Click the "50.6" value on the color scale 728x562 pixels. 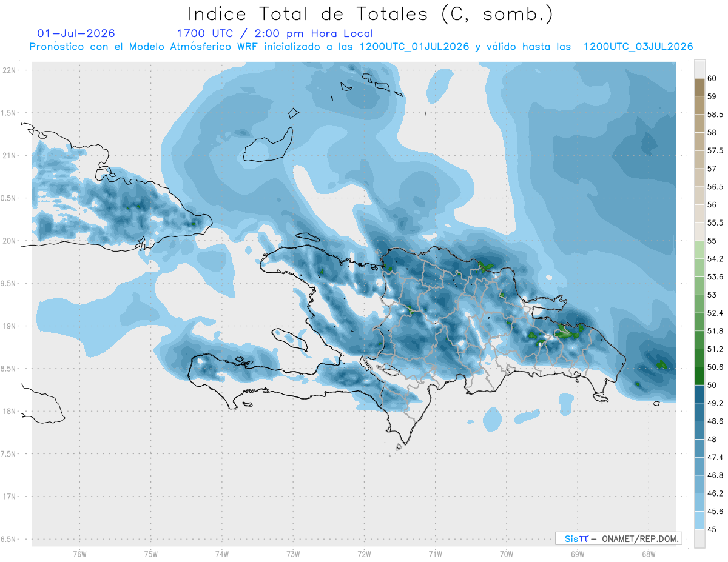(715, 367)
